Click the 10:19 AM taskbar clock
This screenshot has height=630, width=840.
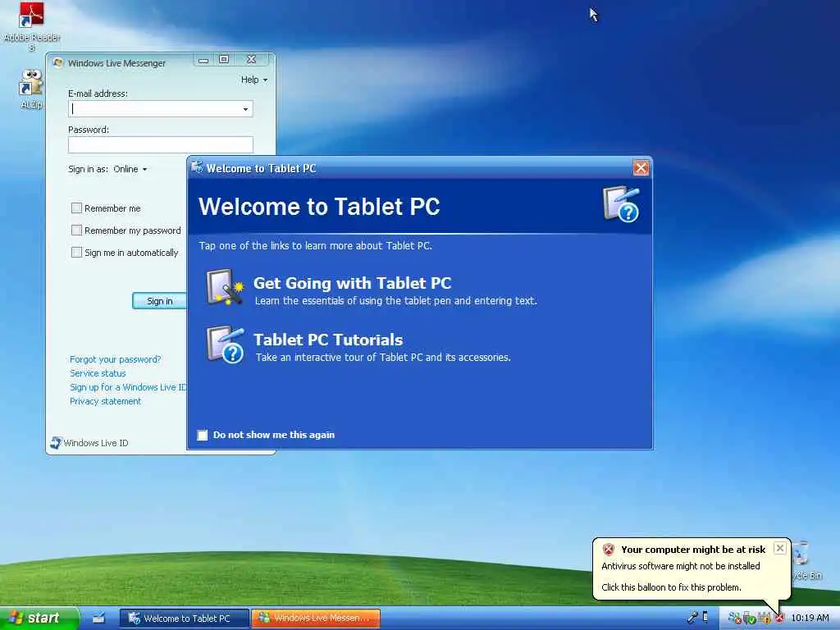pos(810,619)
